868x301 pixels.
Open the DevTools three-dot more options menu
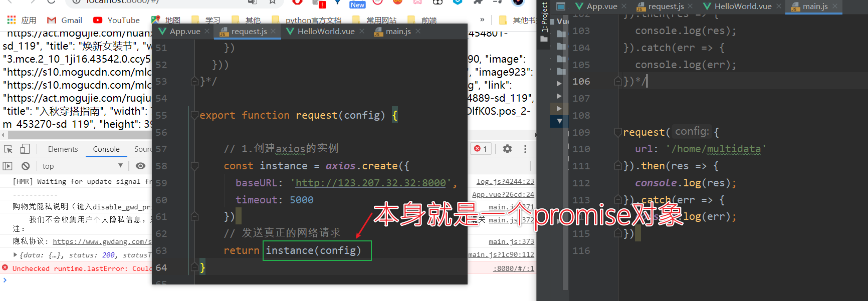[525, 149]
